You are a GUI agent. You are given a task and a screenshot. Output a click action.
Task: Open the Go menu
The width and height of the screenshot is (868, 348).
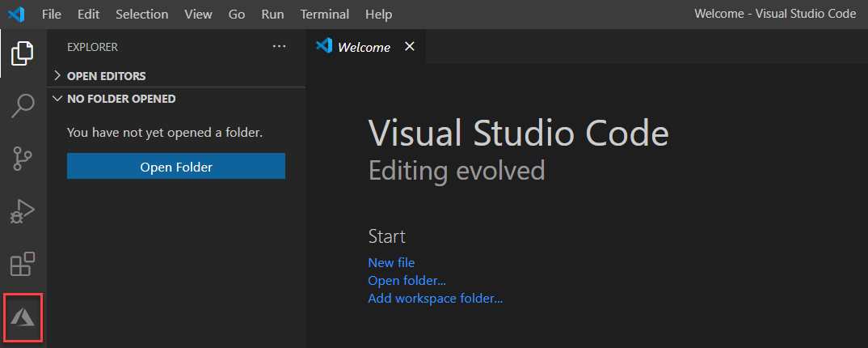point(237,15)
